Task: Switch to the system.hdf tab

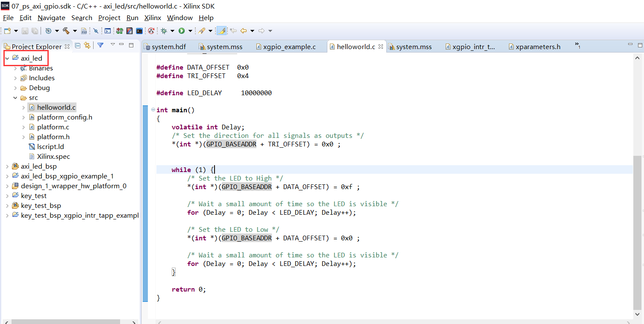Action: pyautogui.click(x=165, y=47)
